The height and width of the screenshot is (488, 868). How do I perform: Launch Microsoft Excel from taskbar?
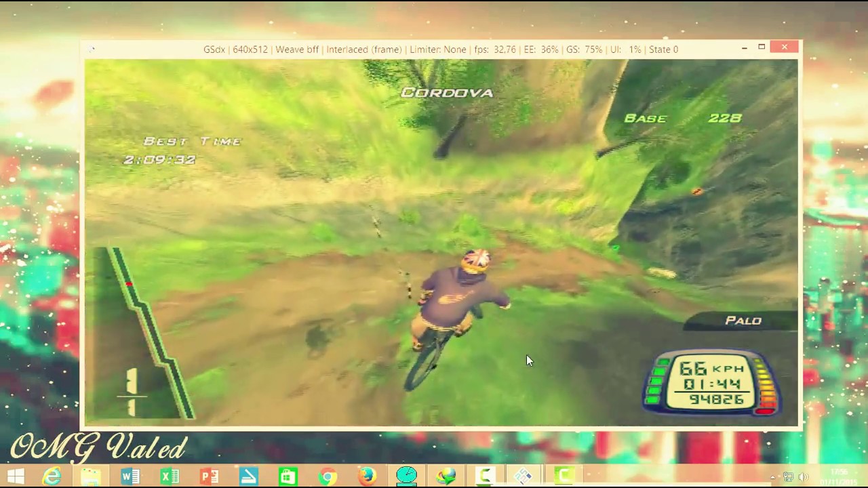[170, 476]
